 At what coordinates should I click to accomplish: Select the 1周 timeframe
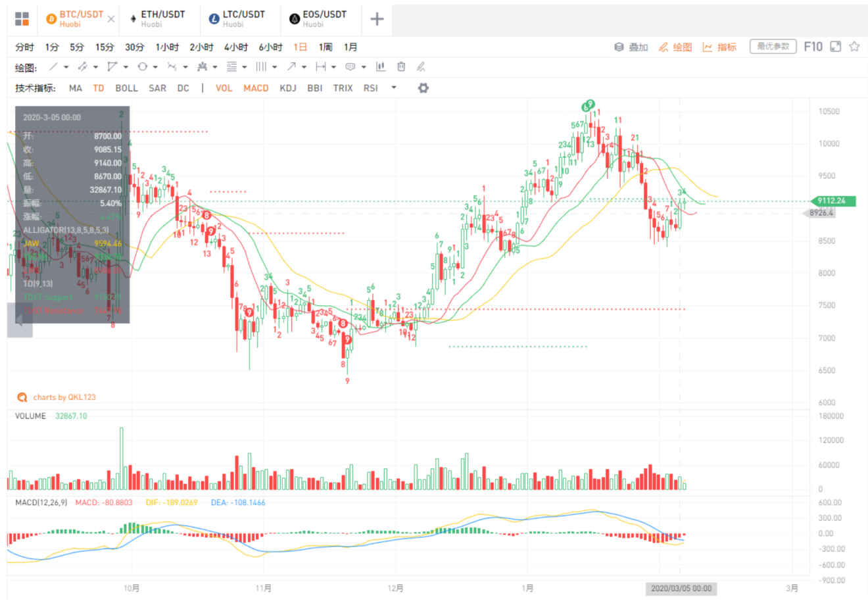pyautogui.click(x=325, y=47)
